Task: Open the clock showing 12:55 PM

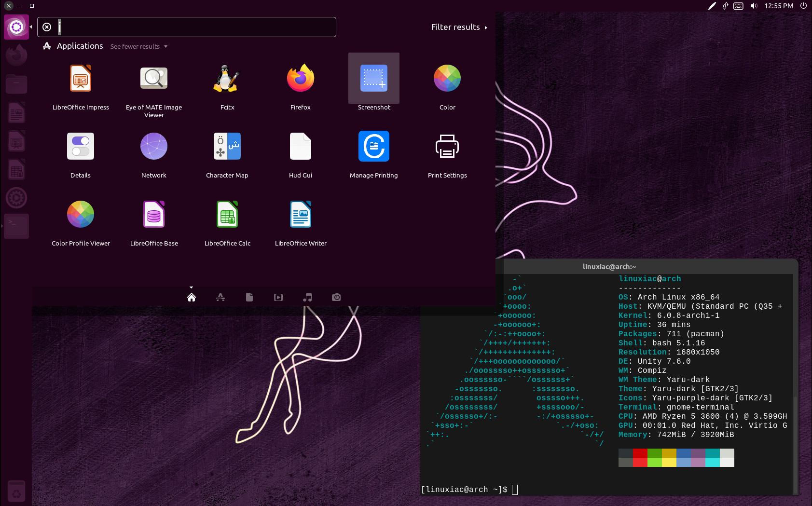Action: point(779,6)
